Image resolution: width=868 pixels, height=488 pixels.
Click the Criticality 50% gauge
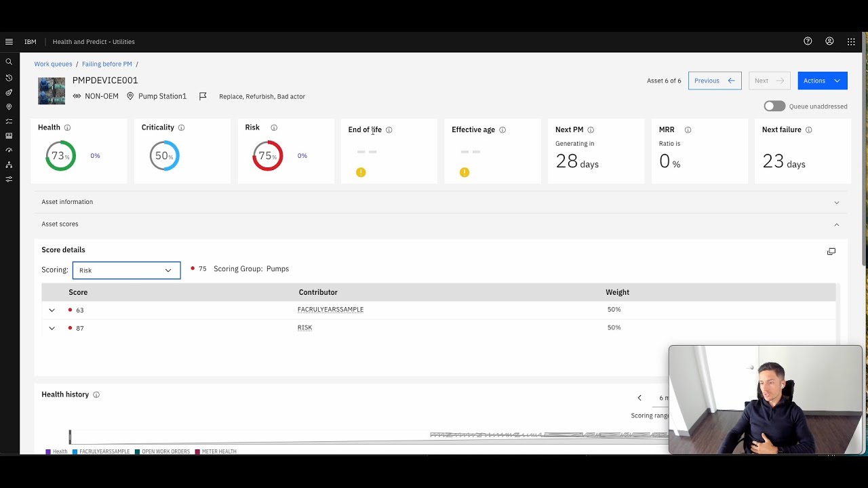click(164, 156)
